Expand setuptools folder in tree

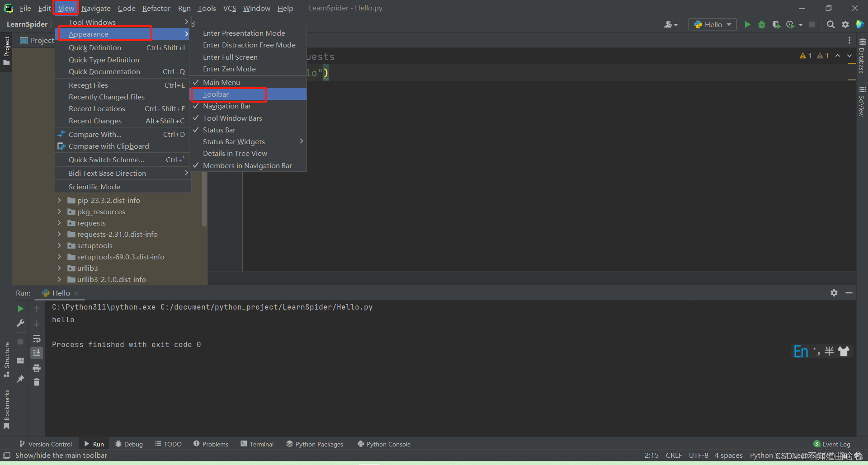pos(59,245)
